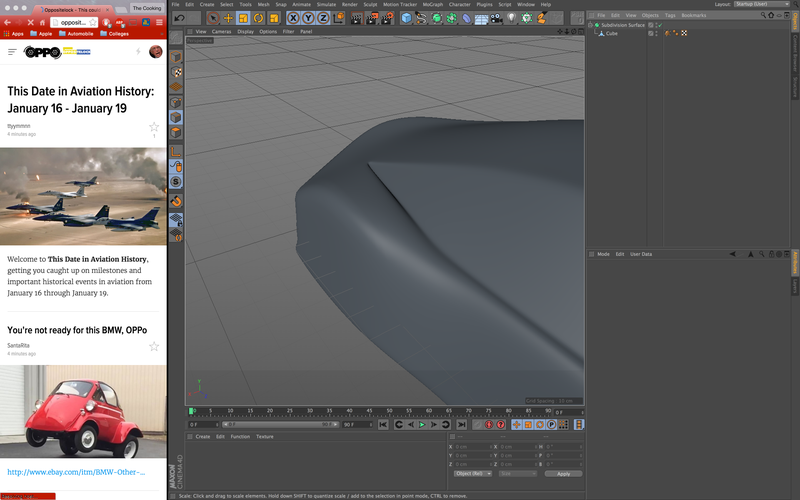800x500 pixels.
Task: Toggle Cube layer checkbox
Action: click(x=651, y=33)
